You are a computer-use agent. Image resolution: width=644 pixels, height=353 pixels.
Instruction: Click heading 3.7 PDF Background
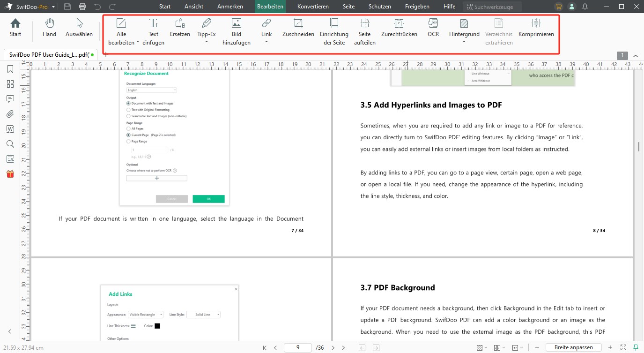click(398, 287)
